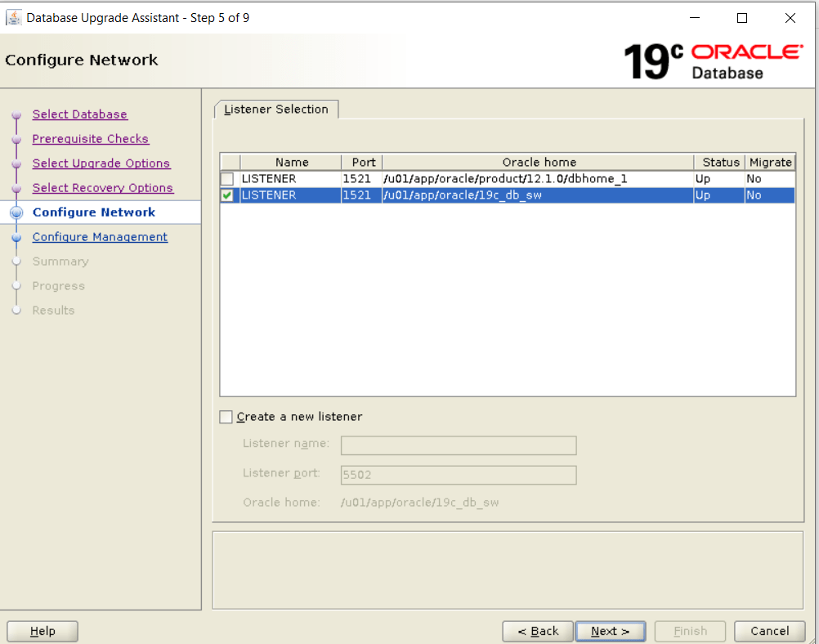Go to the Select Database step
This screenshot has height=644, width=819.
pos(80,114)
